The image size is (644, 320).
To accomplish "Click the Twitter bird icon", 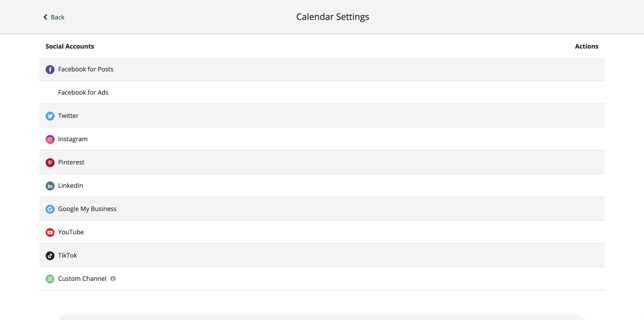I will (x=50, y=116).
